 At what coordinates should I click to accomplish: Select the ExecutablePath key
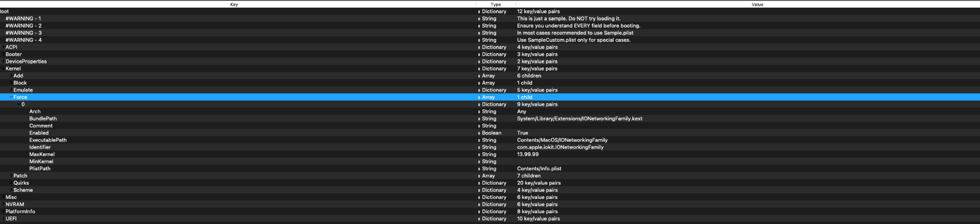[x=48, y=140]
